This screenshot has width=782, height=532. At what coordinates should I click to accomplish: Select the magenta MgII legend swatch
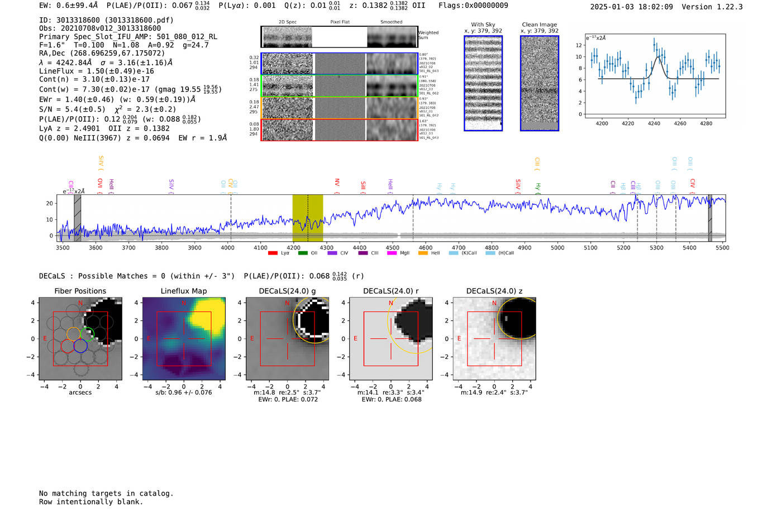tap(392, 253)
